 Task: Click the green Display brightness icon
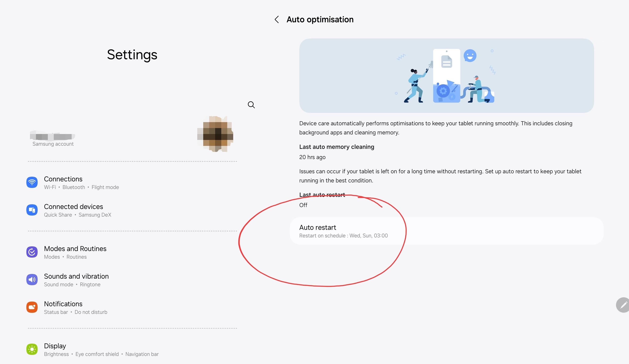point(32,349)
